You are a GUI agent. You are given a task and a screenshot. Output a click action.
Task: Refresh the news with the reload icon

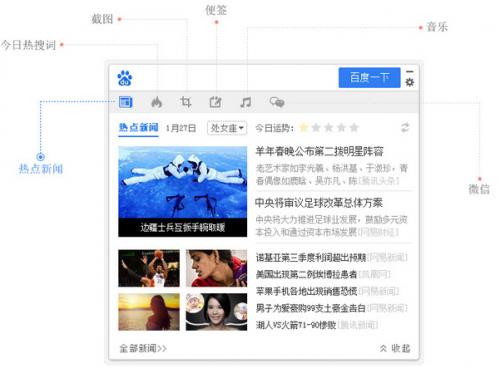point(405,128)
